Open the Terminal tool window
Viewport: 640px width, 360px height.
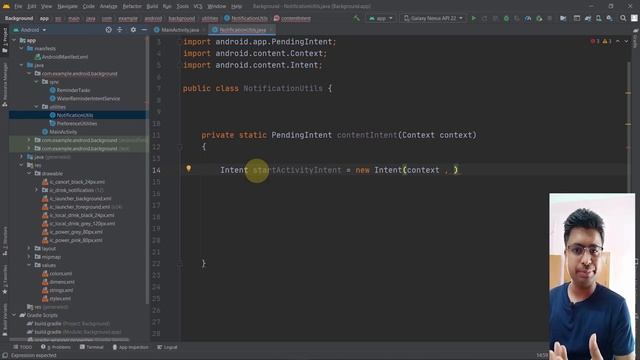(91, 347)
